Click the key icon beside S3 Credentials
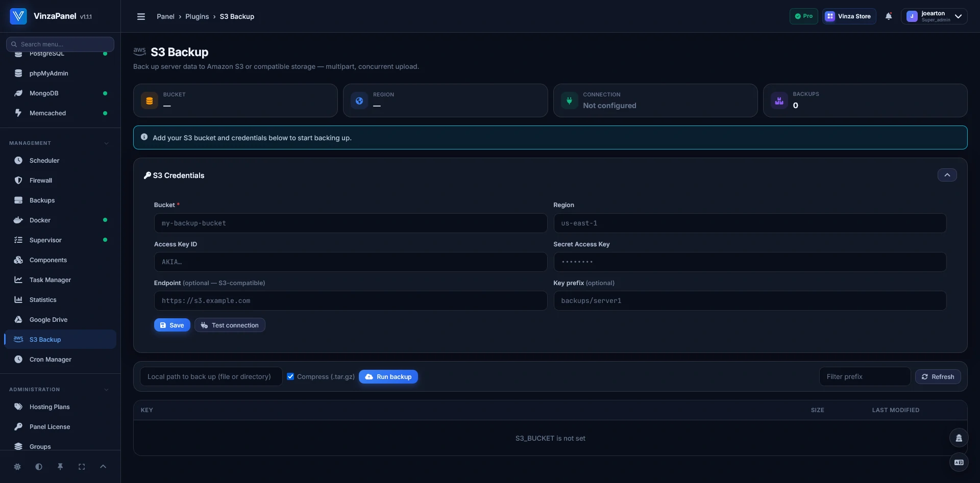The image size is (980, 483). click(x=148, y=175)
